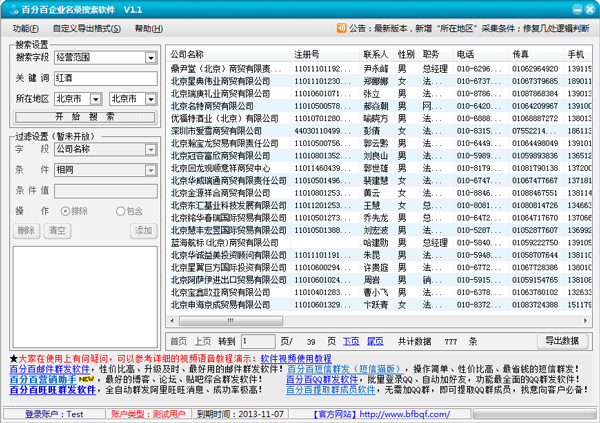Viewport: 600px width, 423px height.
Task: Go to next page with 下页 link
Action: pyautogui.click(x=350, y=341)
